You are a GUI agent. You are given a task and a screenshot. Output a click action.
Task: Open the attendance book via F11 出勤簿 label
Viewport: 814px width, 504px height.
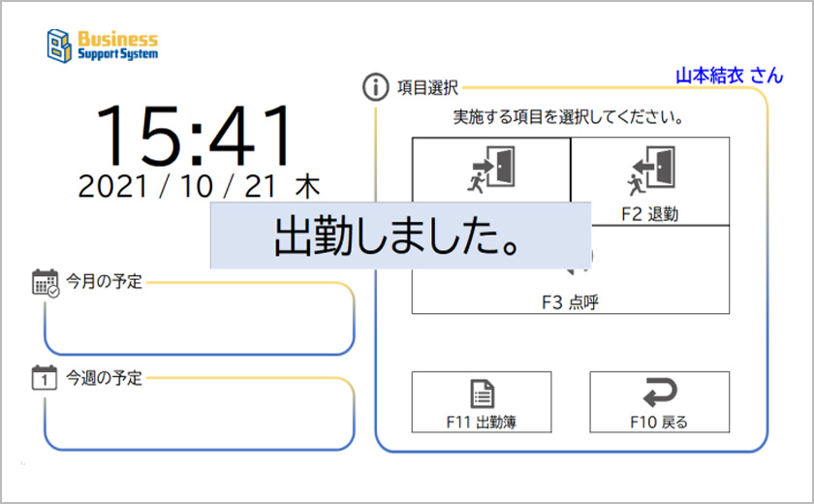point(482,422)
